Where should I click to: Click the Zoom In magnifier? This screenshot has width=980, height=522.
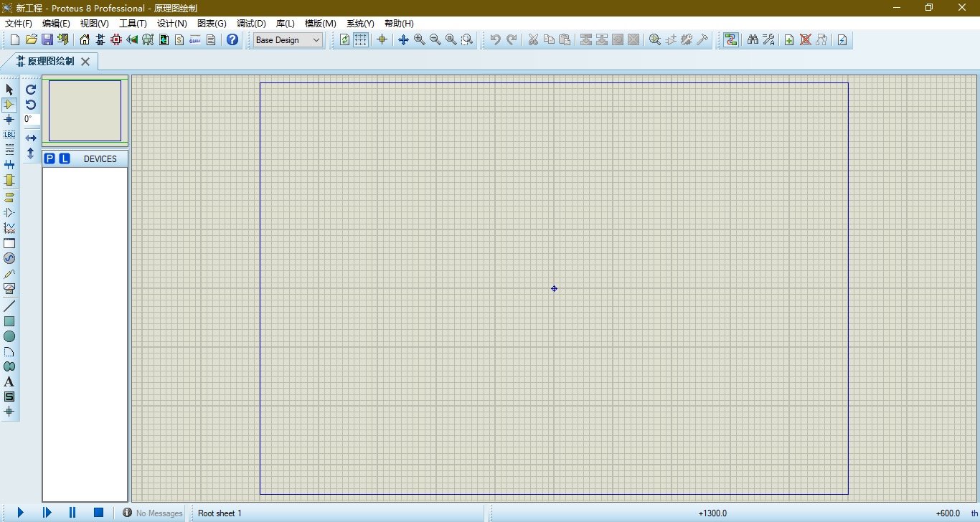(419, 40)
